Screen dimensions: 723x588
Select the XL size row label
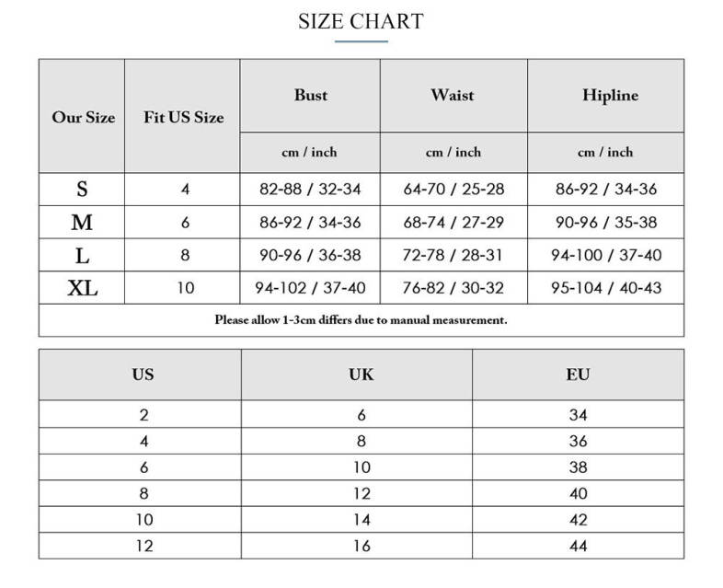[82, 288]
